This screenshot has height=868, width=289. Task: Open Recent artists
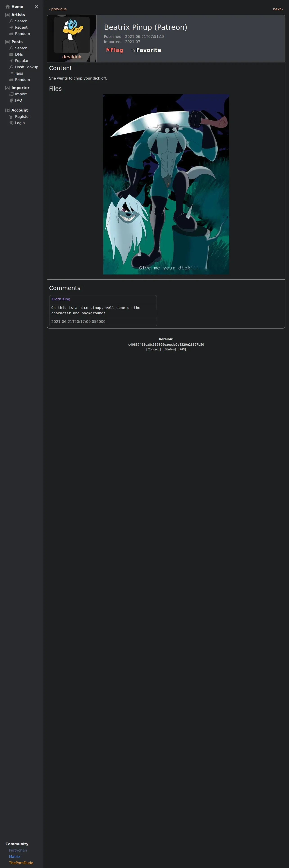(x=21, y=28)
